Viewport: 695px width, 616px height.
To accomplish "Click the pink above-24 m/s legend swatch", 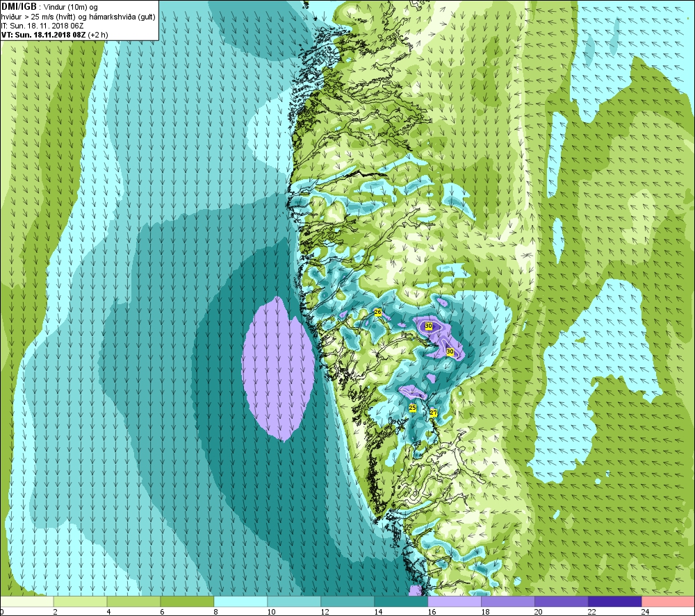I will pos(669,601).
